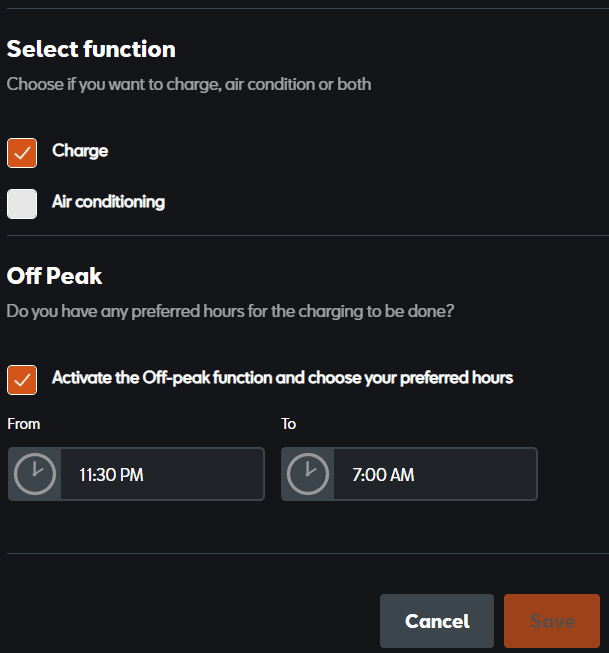Click the From label above the start time
609x653 pixels.
point(24,424)
